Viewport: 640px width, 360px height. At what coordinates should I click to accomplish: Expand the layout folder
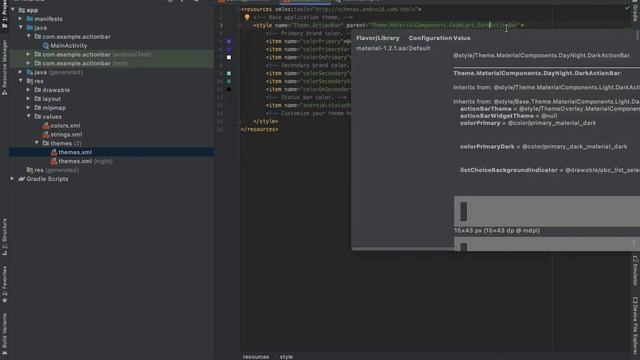click(x=29, y=99)
